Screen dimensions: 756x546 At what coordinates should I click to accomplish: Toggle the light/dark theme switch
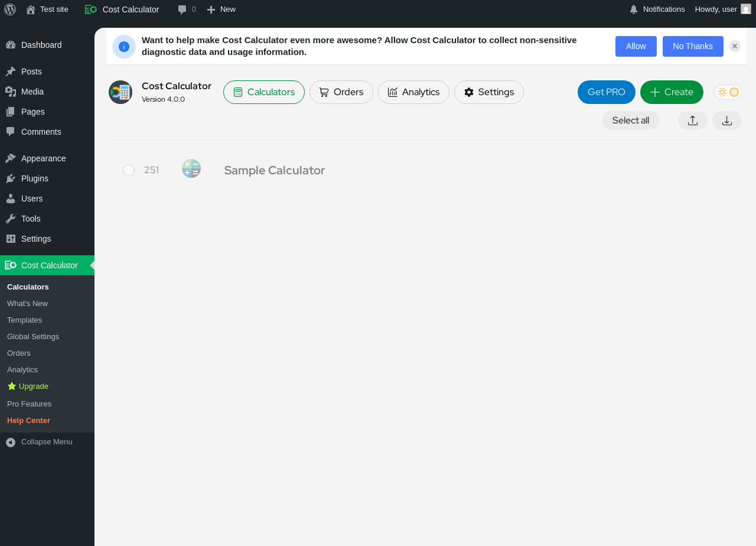coord(728,92)
